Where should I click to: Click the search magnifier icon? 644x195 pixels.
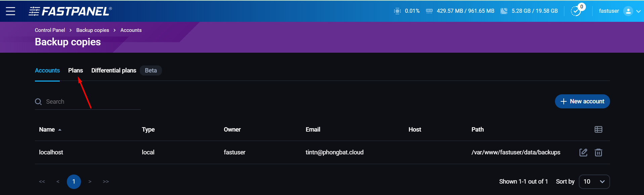[x=38, y=102]
